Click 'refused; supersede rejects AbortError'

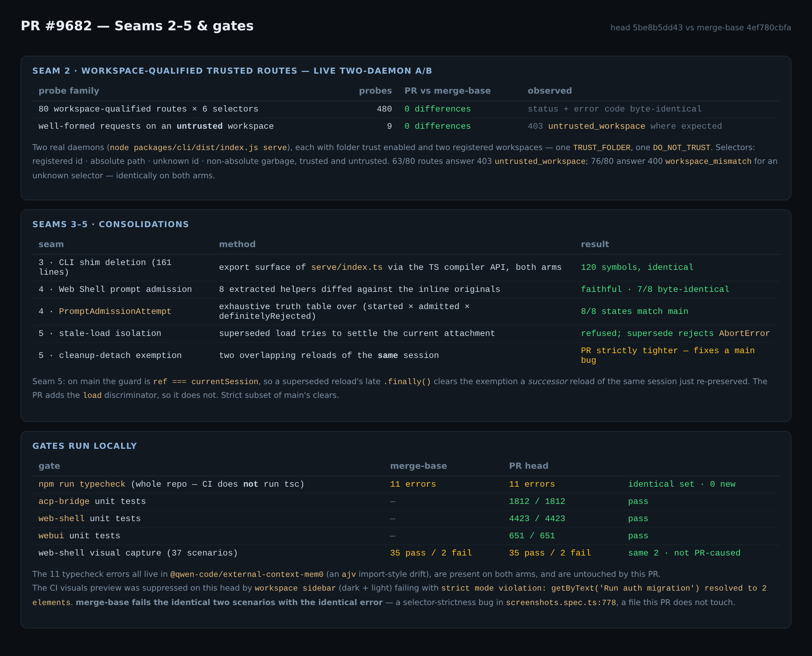click(675, 334)
